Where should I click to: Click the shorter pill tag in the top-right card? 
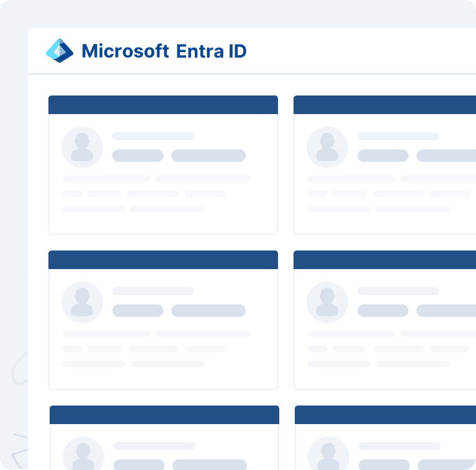tap(382, 156)
